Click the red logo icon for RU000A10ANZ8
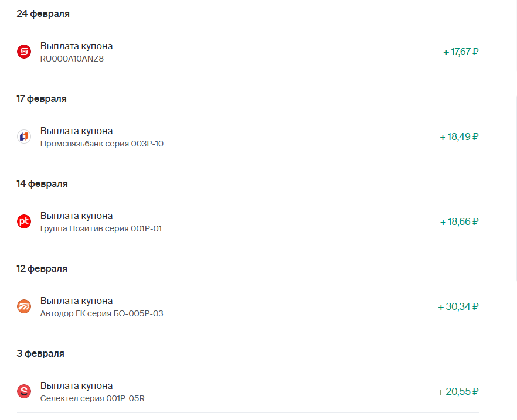Image resolution: width=517 pixels, height=420 pixels. pyautogui.click(x=24, y=52)
